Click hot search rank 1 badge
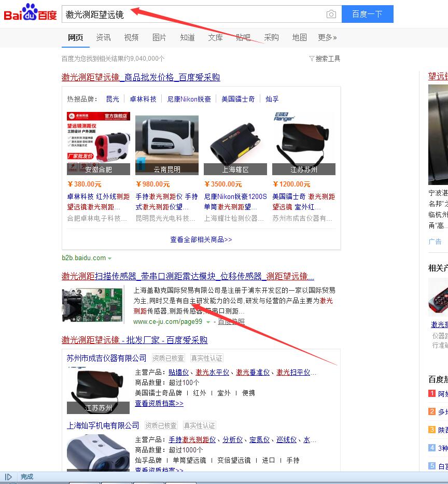Viewport: 448px width, 484px height. click(431, 393)
